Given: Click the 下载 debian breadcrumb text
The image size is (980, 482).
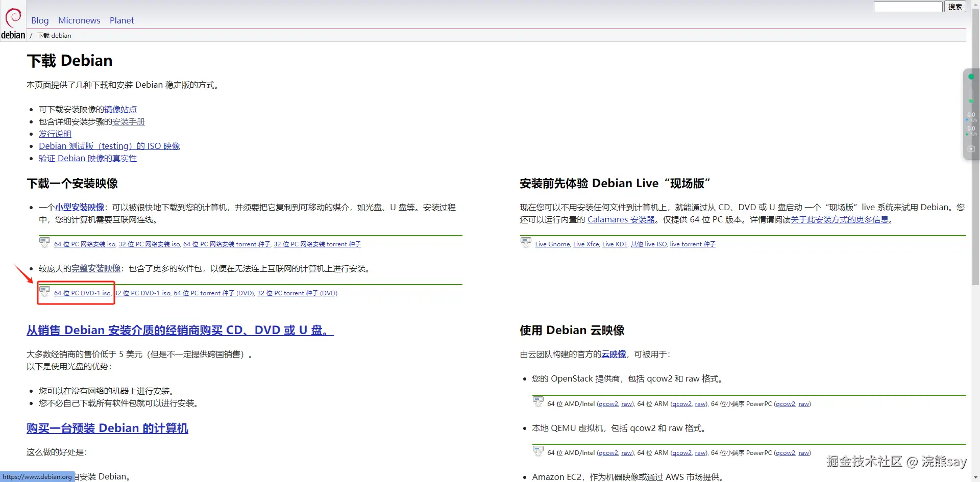Looking at the screenshot, I should [x=54, y=35].
